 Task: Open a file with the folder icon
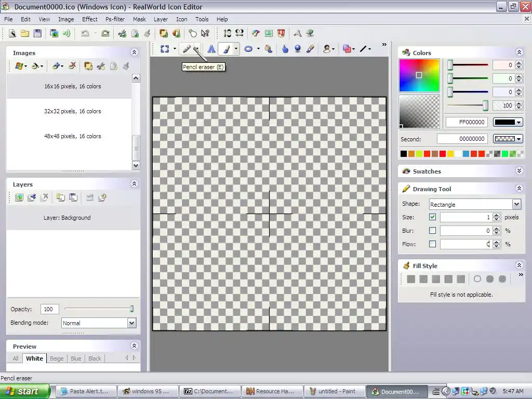(x=25, y=33)
